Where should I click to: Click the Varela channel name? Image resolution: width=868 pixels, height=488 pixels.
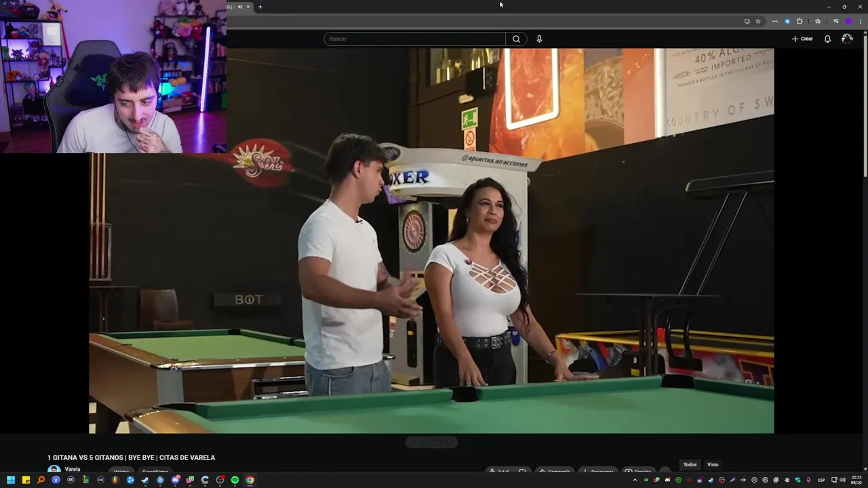coord(73,469)
